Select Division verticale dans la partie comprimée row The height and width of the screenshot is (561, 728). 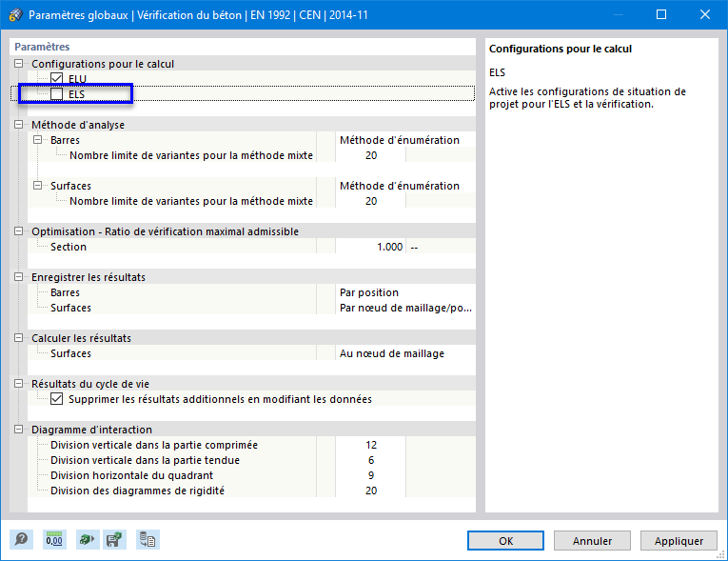153,445
